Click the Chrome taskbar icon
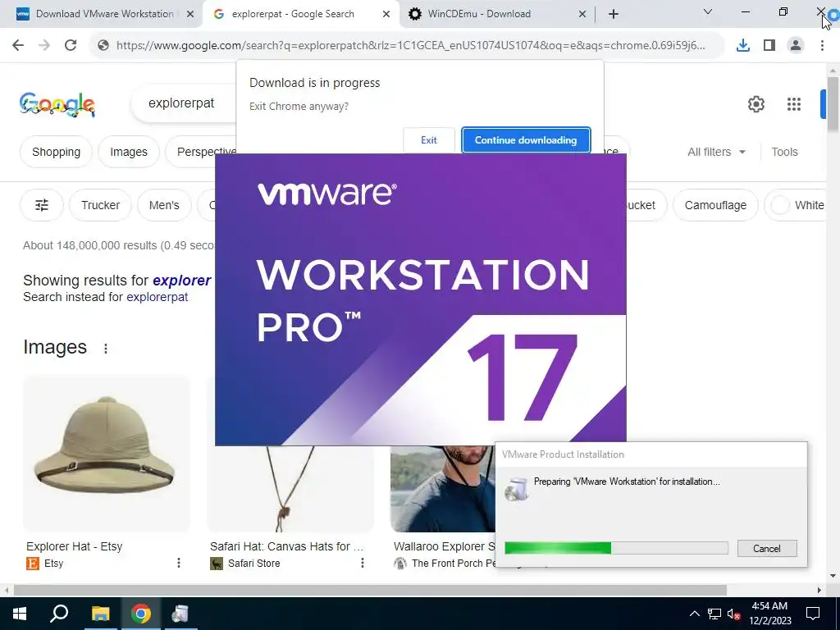The width and height of the screenshot is (840, 630). 140,614
